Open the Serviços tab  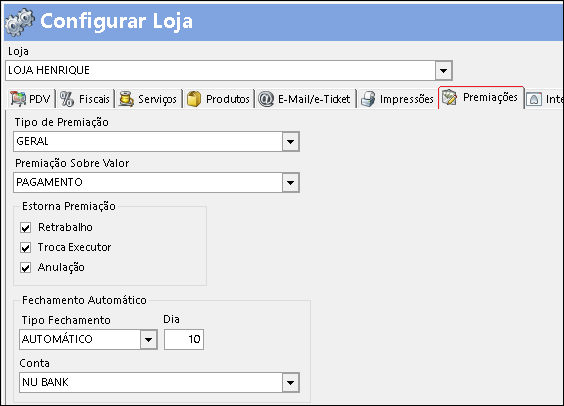pyautogui.click(x=148, y=99)
